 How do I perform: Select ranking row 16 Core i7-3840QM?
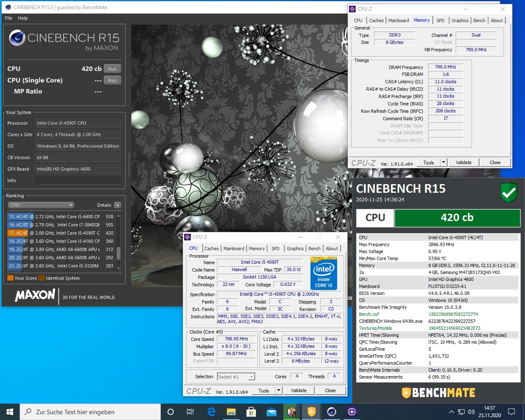pos(61,225)
